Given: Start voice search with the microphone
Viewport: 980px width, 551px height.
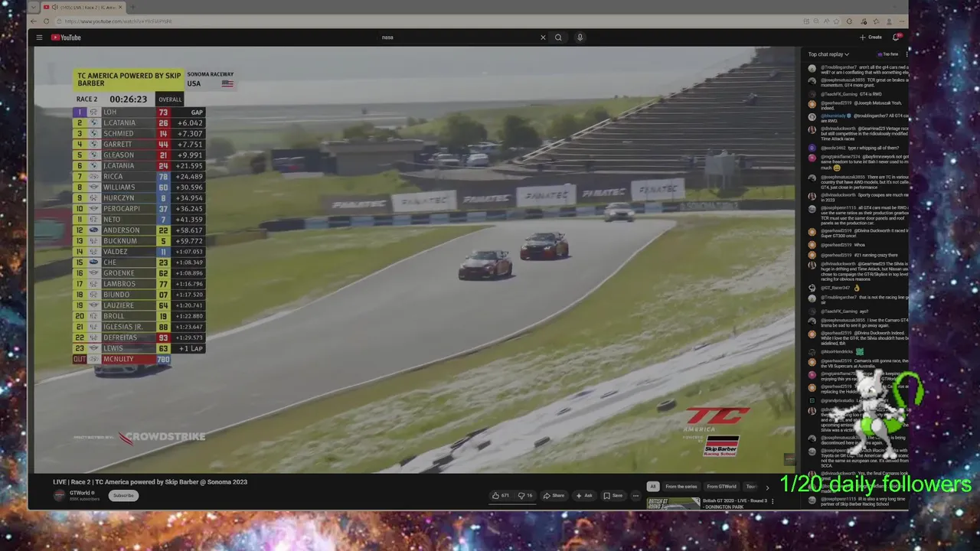Looking at the screenshot, I should [580, 37].
